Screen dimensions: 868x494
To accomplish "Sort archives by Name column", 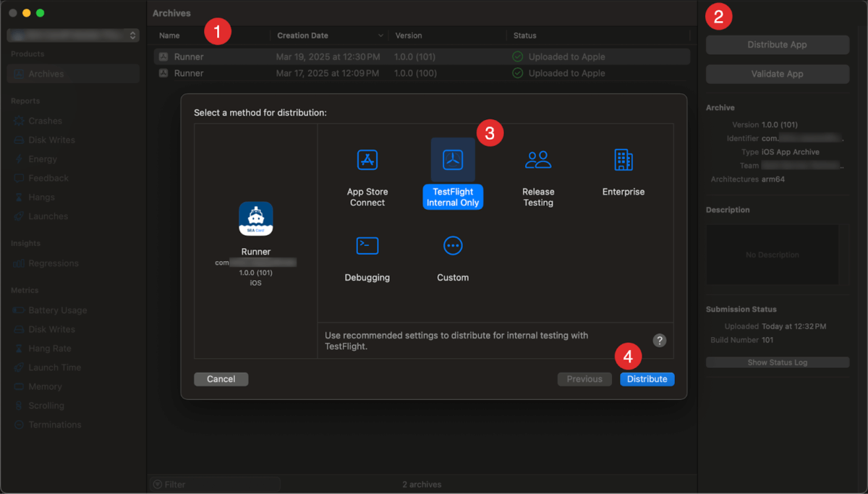I will 169,35.
